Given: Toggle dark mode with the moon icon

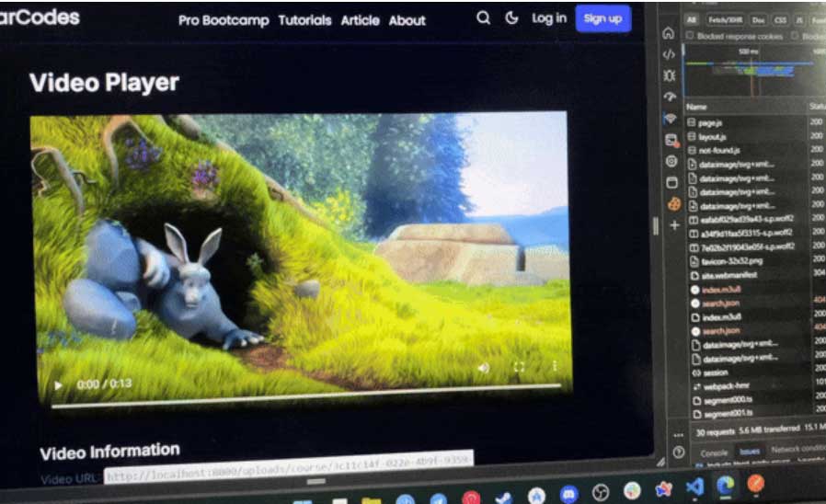Looking at the screenshot, I should [511, 18].
